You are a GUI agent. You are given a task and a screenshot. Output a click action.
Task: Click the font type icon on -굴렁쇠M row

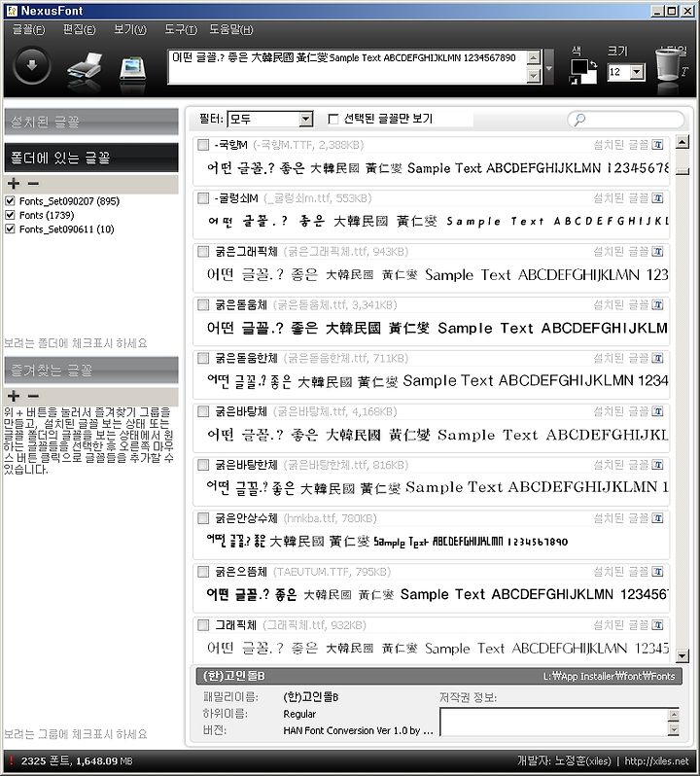[657, 198]
